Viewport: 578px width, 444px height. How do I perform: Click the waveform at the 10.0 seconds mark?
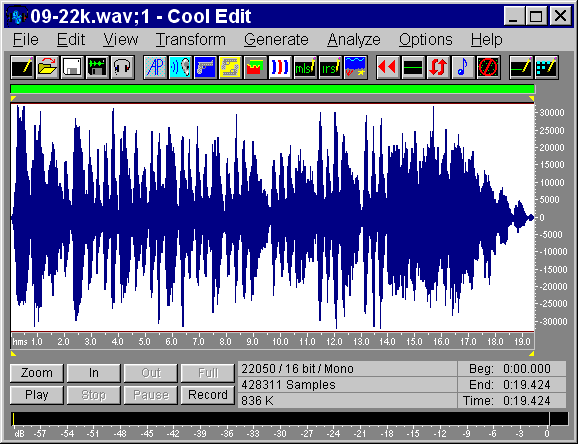tap(280, 218)
